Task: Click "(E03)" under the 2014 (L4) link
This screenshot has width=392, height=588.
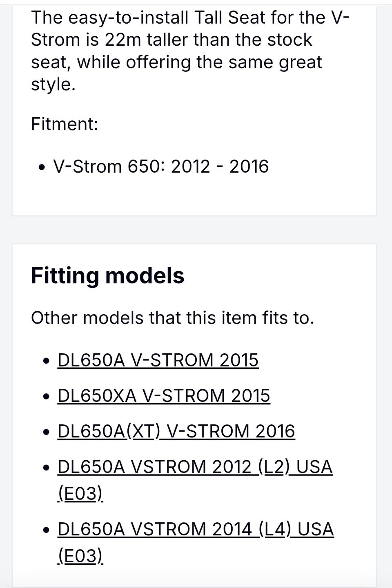Action: 80,556
